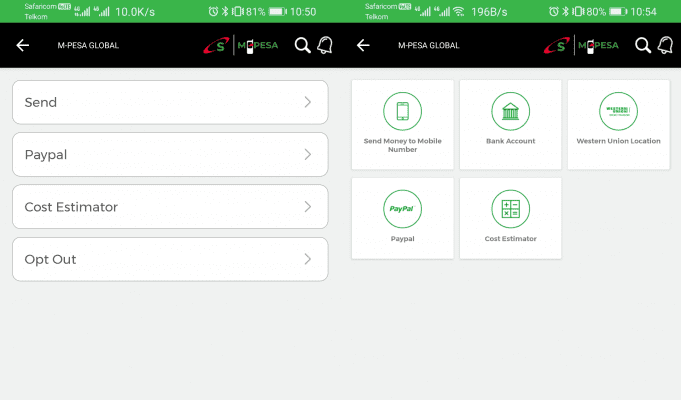The width and height of the screenshot is (681, 400).
Task: Open search on the right screen
Action: pyautogui.click(x=643, y=45)
